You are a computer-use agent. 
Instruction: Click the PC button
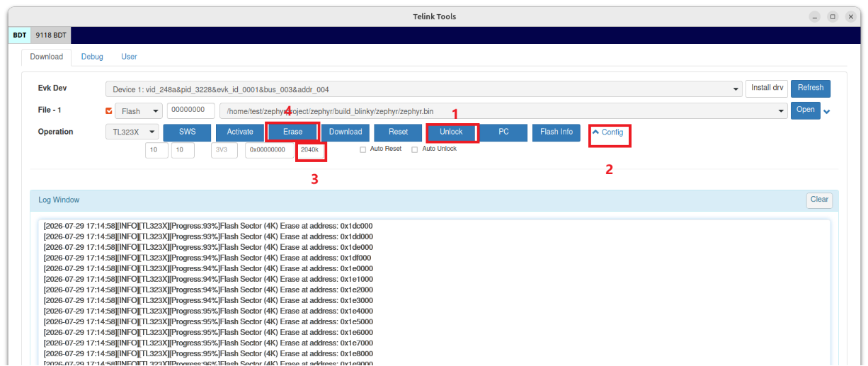click(504, 132)
